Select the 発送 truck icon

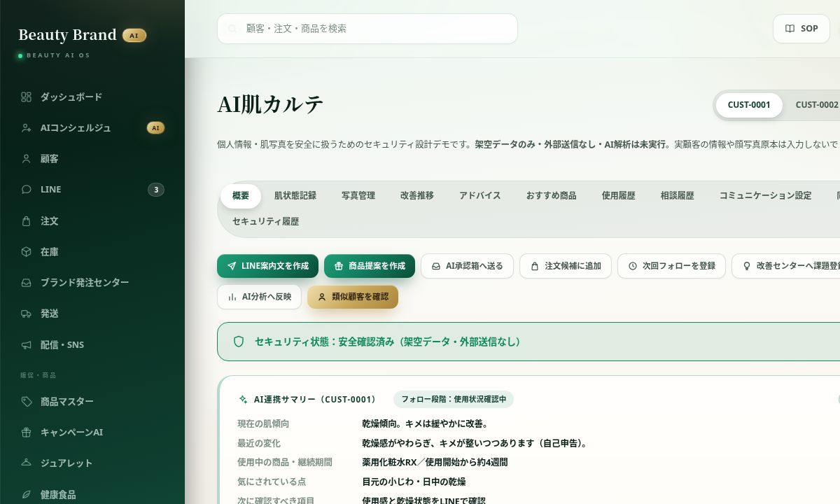tap(27, 314)
